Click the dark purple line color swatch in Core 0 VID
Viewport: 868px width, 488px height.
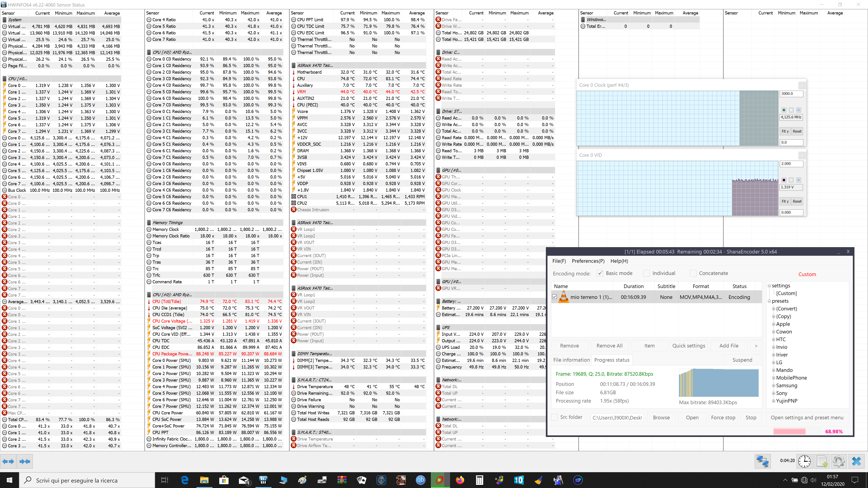click(784, 180)
